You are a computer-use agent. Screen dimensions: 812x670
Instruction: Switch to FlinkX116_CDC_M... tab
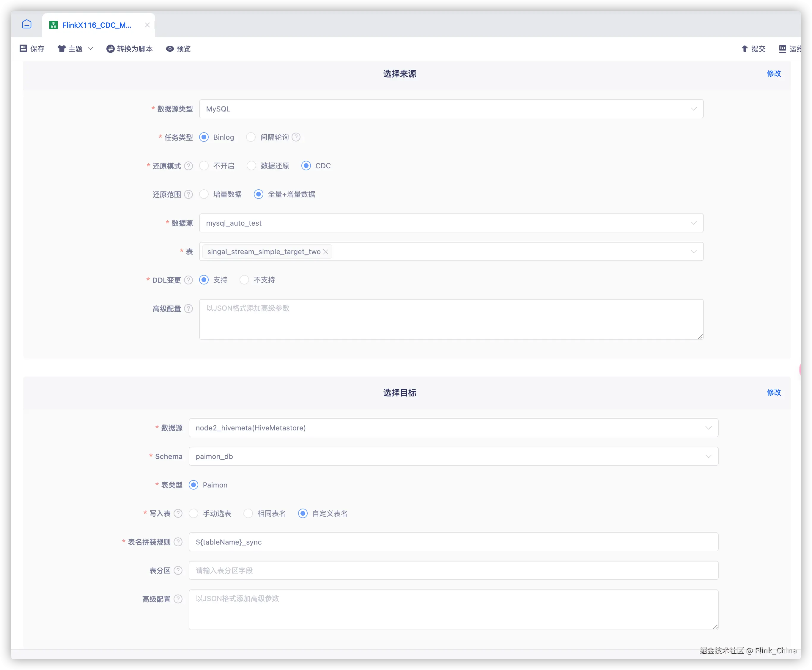97,25
